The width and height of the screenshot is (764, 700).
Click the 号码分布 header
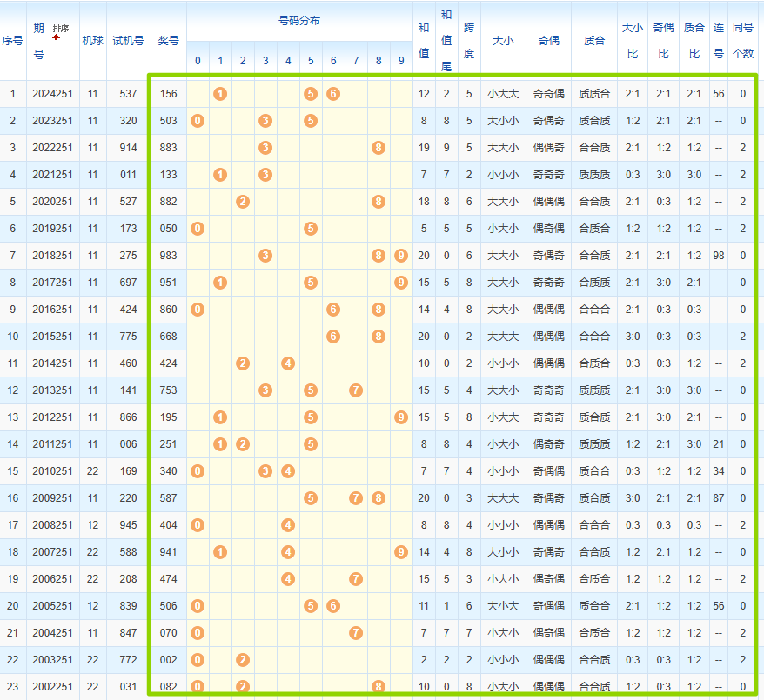pyautogui.click(x=298, y=20)
